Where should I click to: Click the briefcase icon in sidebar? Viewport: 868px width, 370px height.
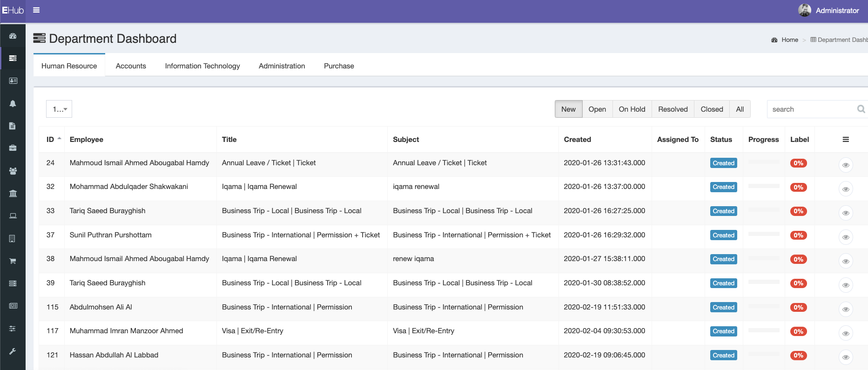[13, 148]
